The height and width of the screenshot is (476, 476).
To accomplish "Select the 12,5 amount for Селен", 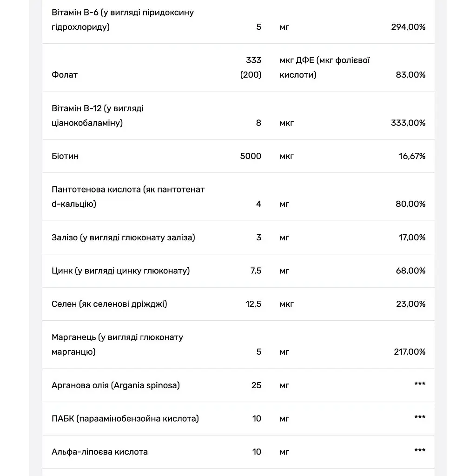I will click(x=253, y=304).
